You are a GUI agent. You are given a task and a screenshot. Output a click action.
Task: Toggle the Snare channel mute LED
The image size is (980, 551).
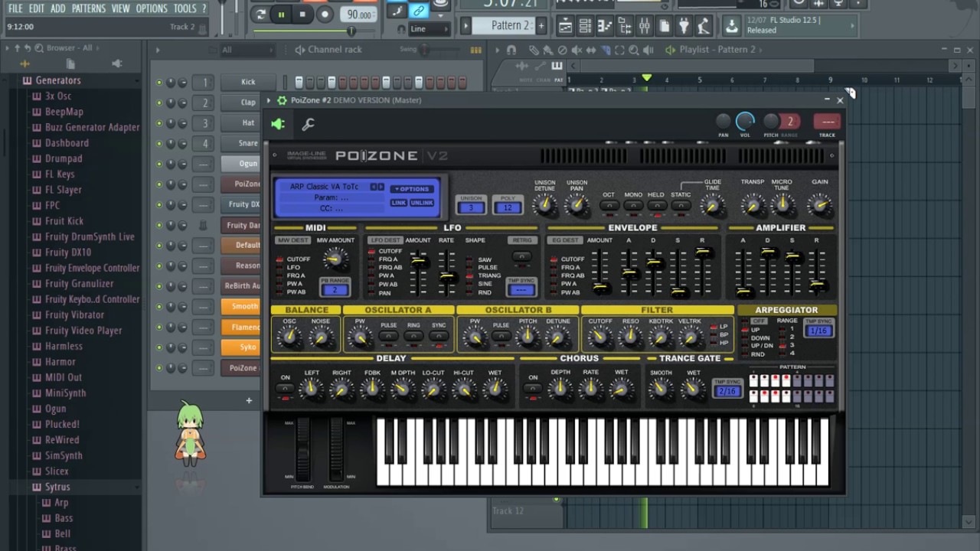[x=159, y=143]
